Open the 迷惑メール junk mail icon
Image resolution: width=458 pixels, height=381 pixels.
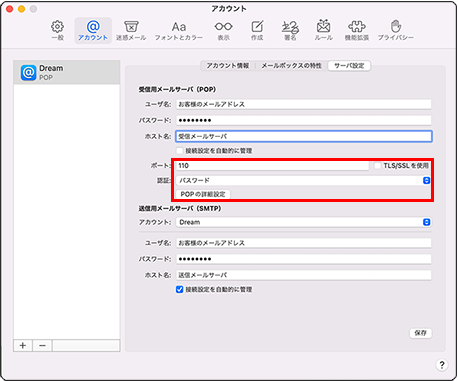click(131, 26)
